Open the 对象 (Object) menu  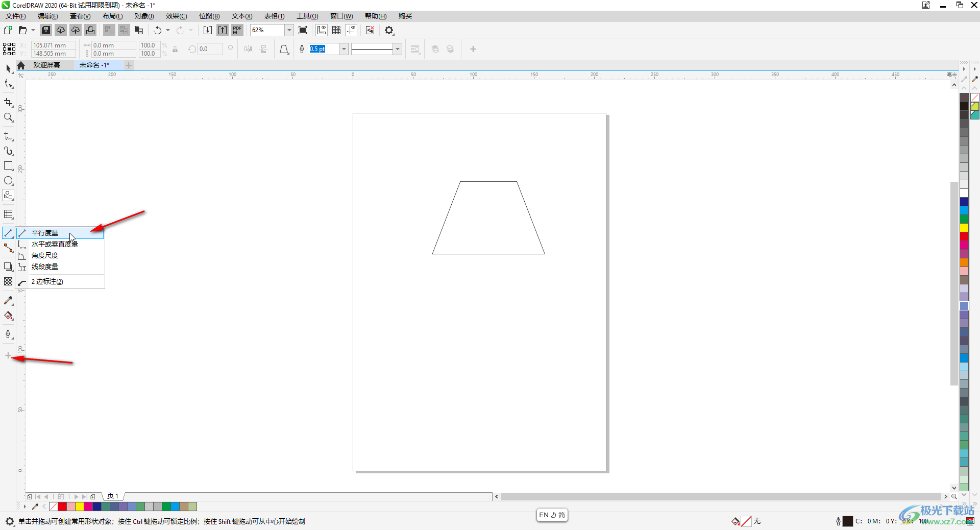(144, 16)
